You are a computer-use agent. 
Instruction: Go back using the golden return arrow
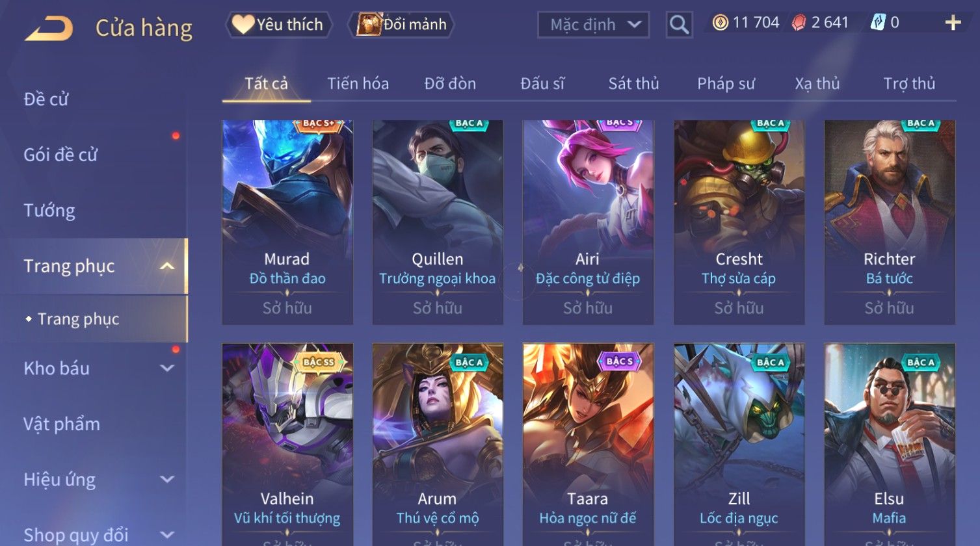click(49, 29)
